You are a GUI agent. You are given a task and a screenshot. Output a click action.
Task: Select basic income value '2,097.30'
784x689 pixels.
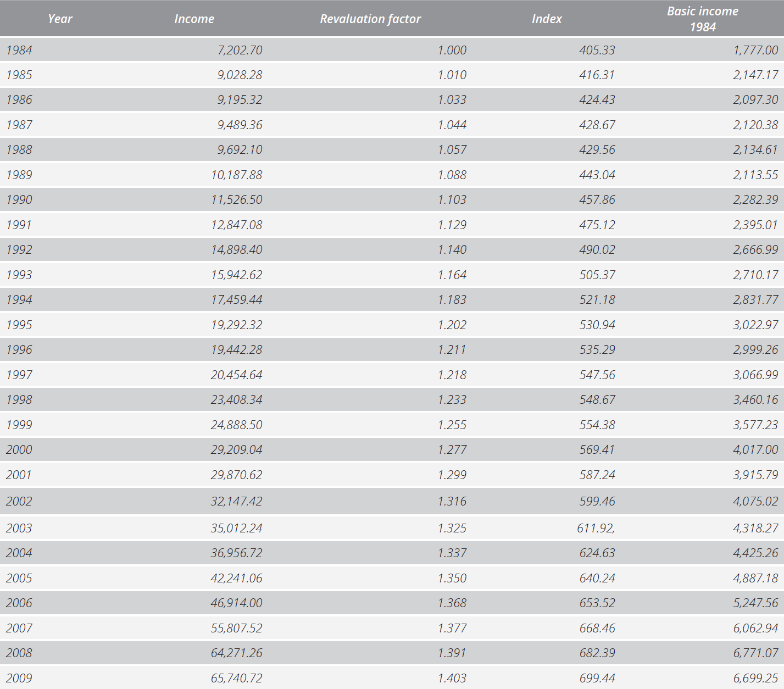(x=756, y=99)
